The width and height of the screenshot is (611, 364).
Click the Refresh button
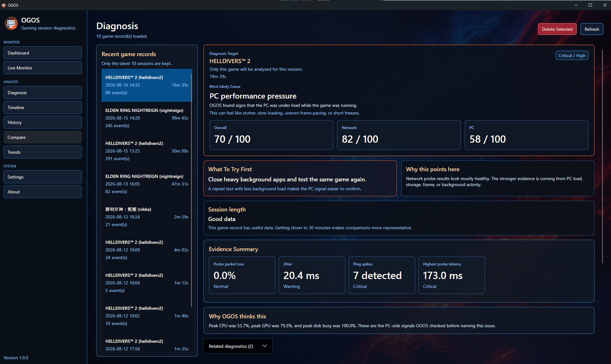tap(592, 29)
